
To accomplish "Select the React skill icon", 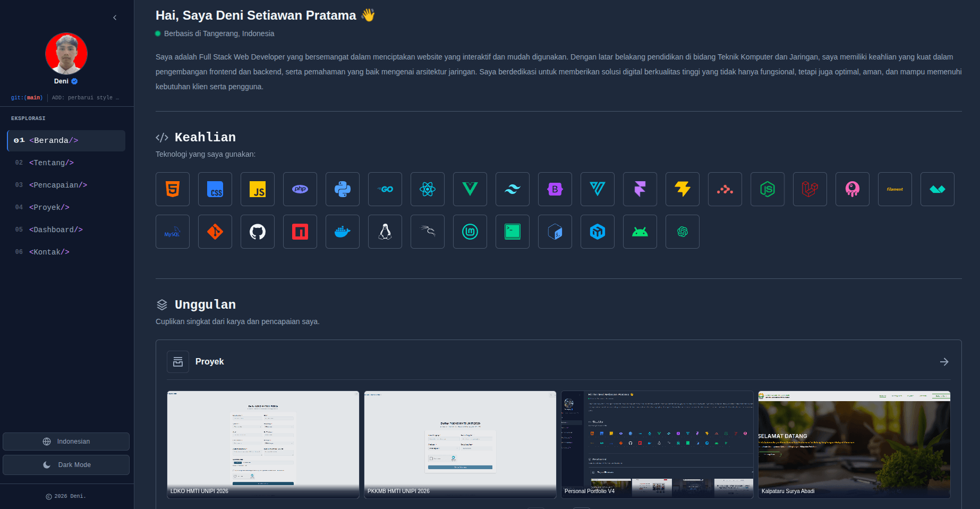I will click(x=428, y=189).
